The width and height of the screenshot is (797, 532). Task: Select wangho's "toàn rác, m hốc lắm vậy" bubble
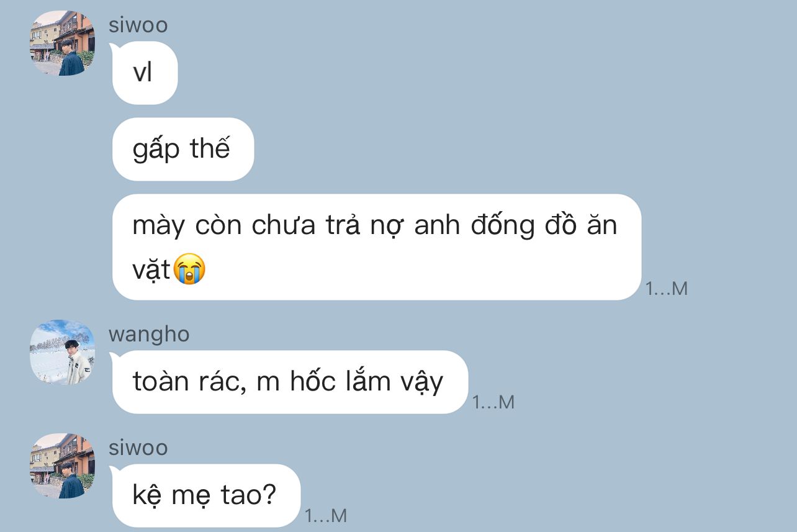coord(289,382)
